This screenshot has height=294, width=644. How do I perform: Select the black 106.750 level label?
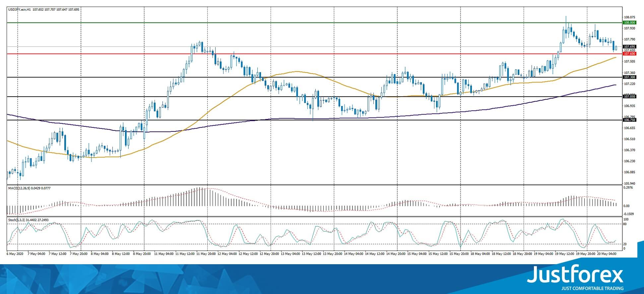[x=629, y=120]
